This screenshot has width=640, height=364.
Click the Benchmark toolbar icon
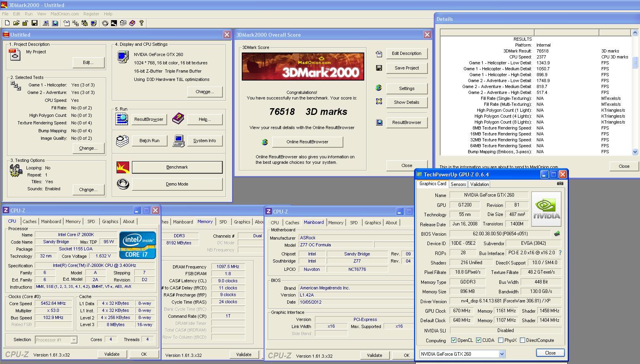pos(114,23)
